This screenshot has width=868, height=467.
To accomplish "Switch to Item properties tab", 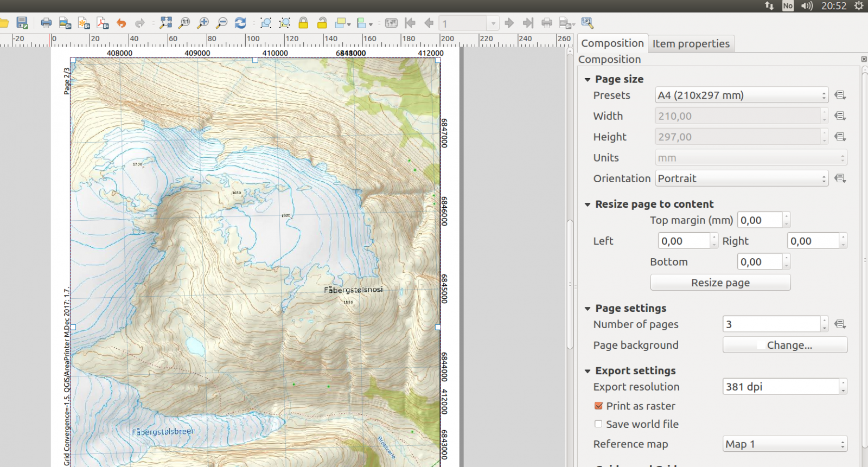I will click(x=691, y=43).
